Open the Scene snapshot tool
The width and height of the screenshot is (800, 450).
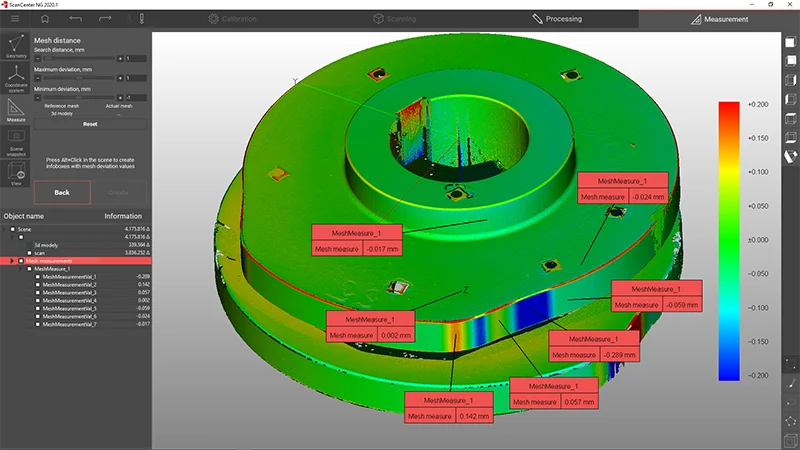(x=16, y=142)
